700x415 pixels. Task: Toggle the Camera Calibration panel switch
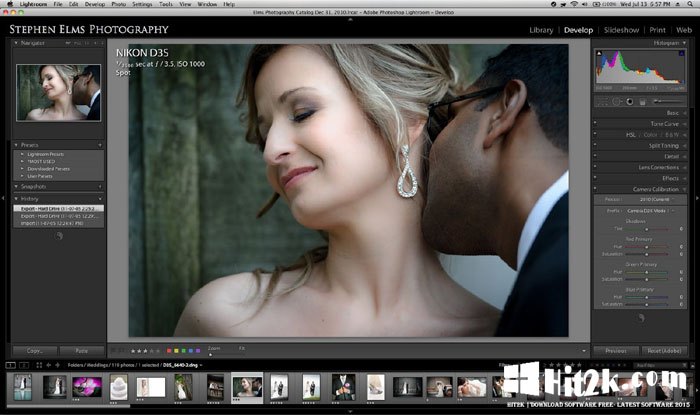click(x=595, y=188)
